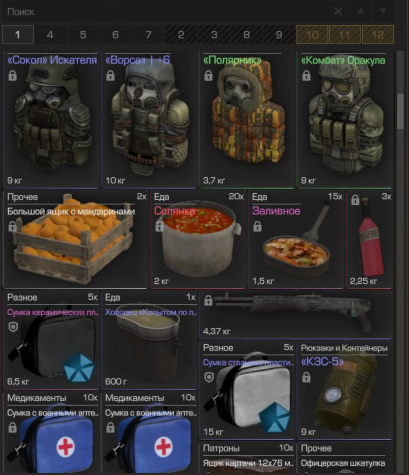Open striped tab 2
The height and width of the screenshot is (475, 409).
(x=181, y=35)
